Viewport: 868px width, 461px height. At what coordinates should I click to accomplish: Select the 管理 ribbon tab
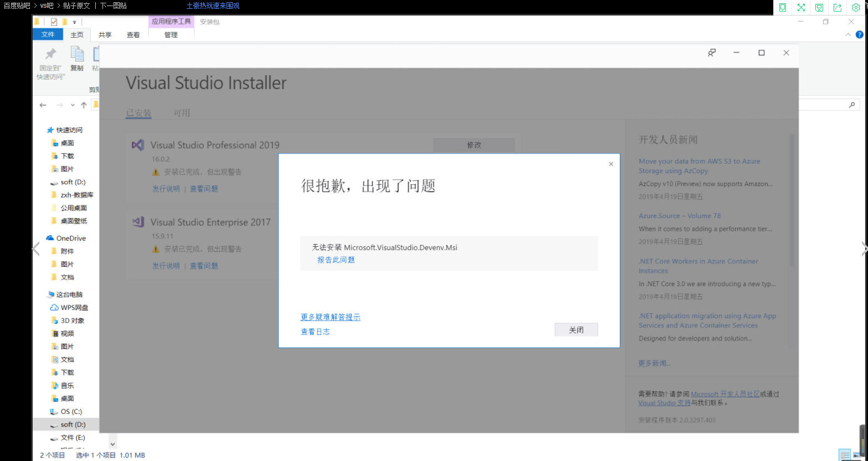[171, 35]
